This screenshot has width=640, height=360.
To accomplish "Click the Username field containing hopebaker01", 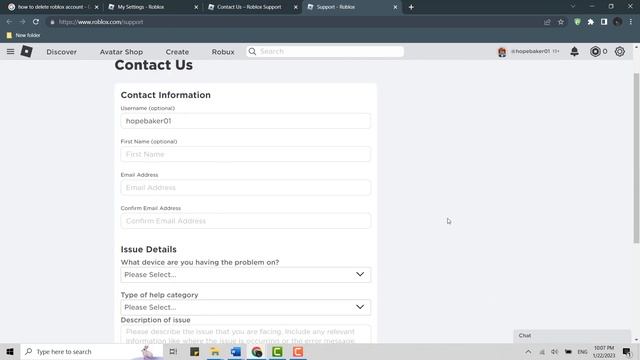I will pyautogui.click(x=246, y=121).
